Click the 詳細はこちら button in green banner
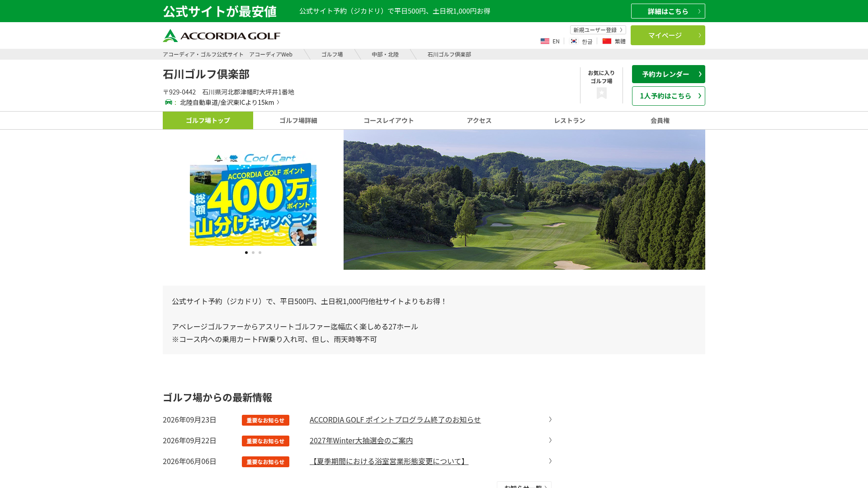This screenshot has width=868, height=488. click(x=668, y=11)
